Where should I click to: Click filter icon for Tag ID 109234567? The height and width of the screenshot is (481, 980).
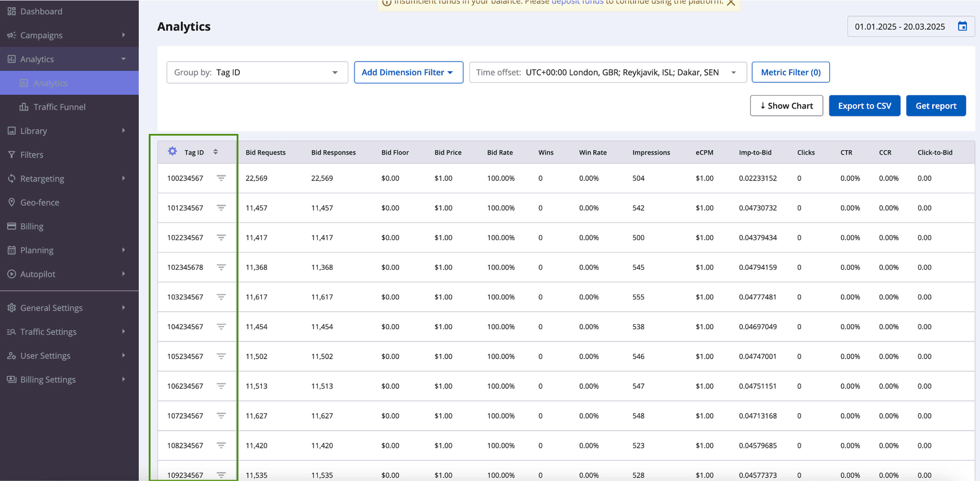click(x=221, y=475)
